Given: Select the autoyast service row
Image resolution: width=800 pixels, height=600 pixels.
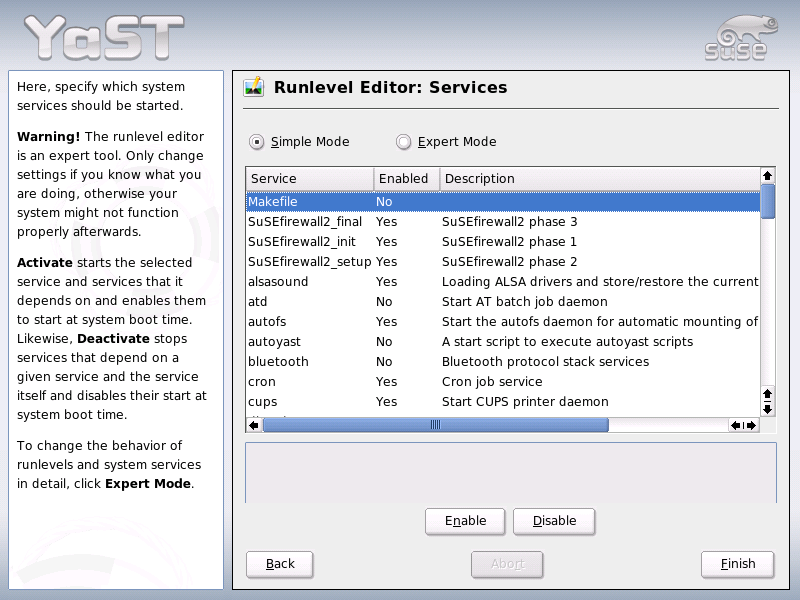Looking at the screenshot, I should (503, 341).
